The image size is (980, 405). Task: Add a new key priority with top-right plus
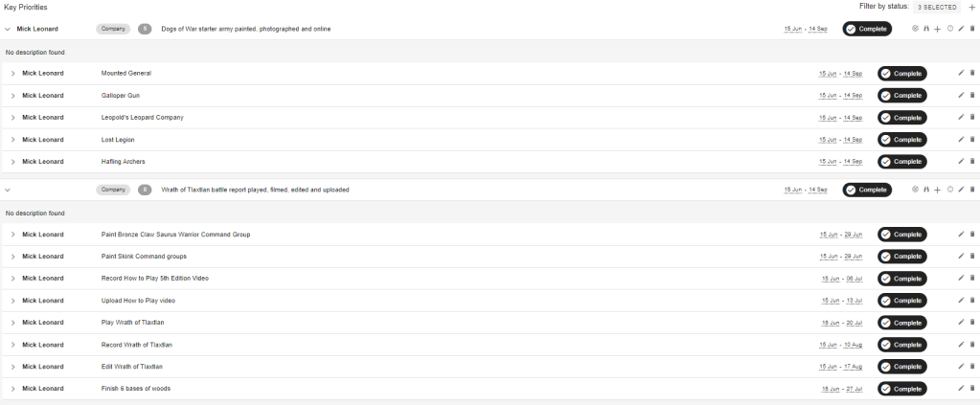click(x=972, y=7)
